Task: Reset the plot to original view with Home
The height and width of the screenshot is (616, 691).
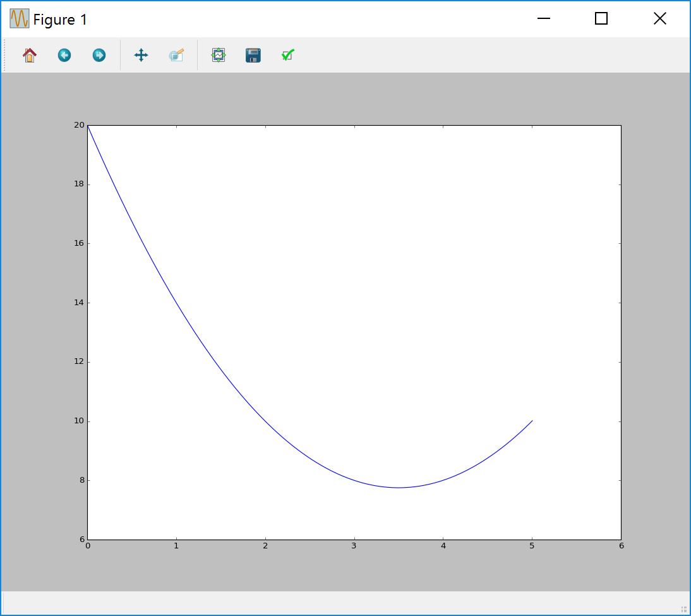Action: pos(30,55)
